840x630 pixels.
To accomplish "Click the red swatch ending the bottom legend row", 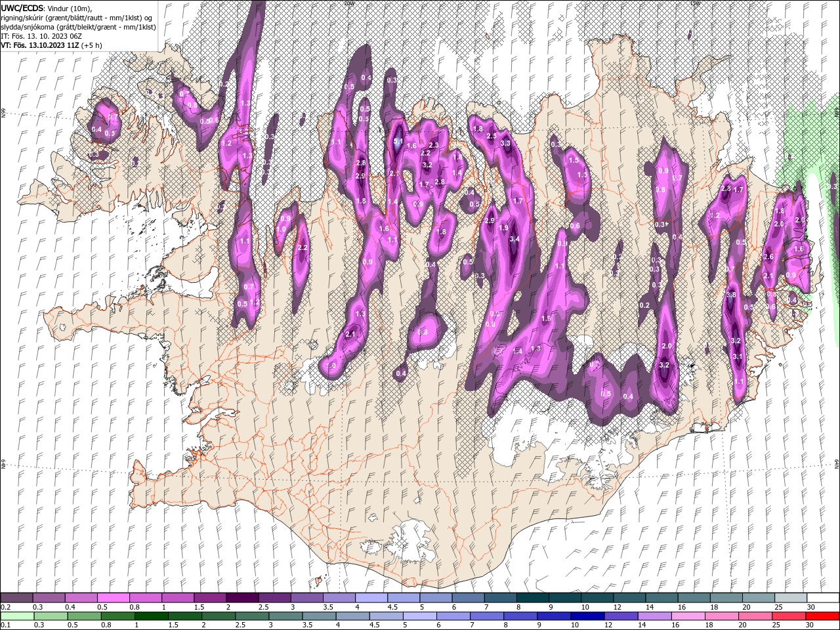I will 823,616.
